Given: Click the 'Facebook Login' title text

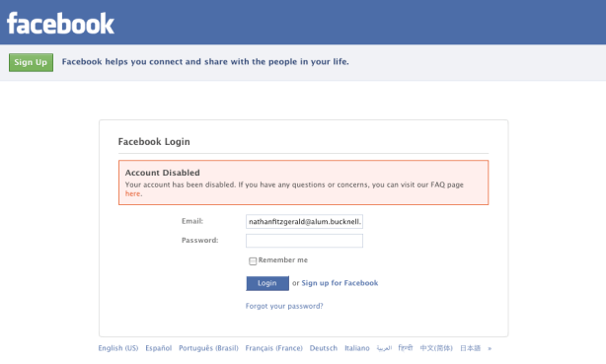Looking at the screenshot, I should tap(154, 142).
